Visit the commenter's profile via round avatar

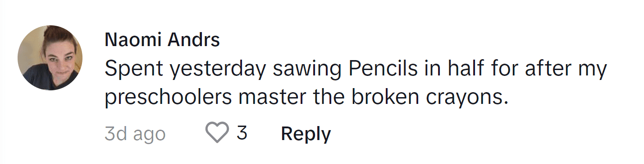50,58
